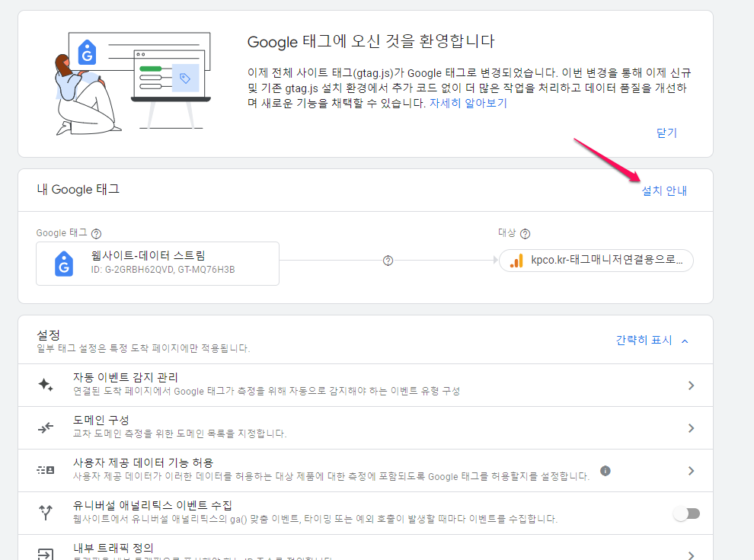
Task: Click the merge arrows icon for 도메인 구성
Action: [46, 427]
